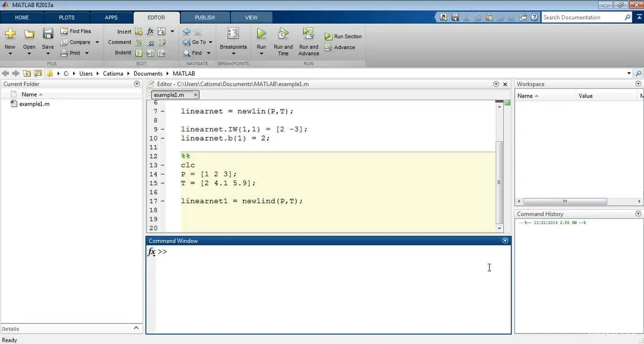Click the increase indent icon
This screenshot has height=344, width=644.
[x=150, y=53]
